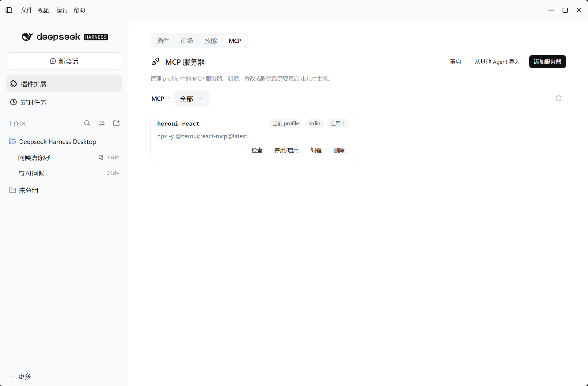Open the 文件 menu
This screenshot has height=386, width=588.
pyautogui.click(x=27, y=10)
